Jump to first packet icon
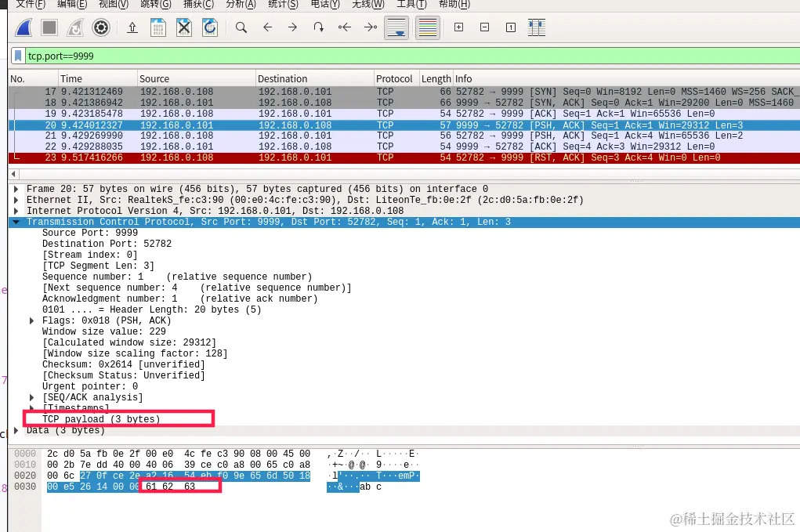Screen dimensions: 800x532 point(345,27)
